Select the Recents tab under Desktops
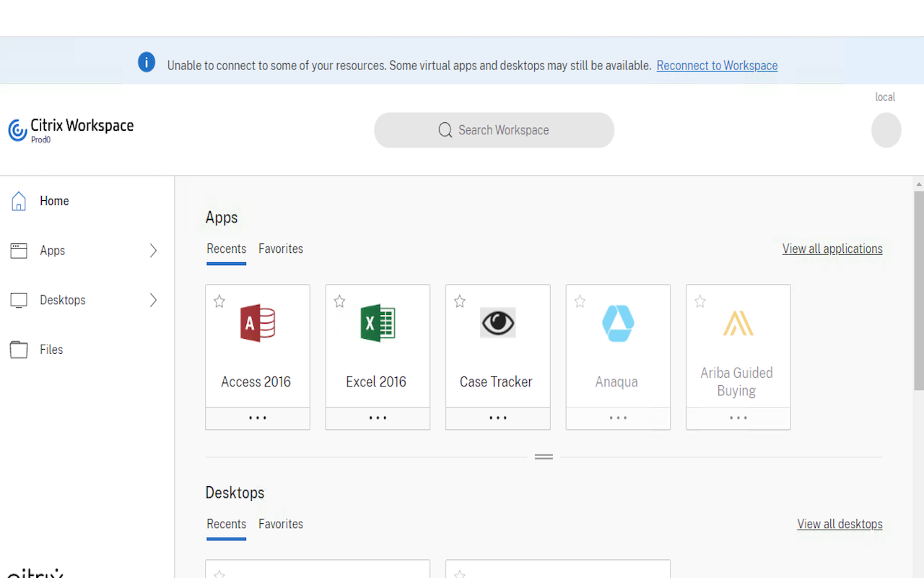Viewport: 924px width, 578px height. pyautogui.click(x=226, y=524)
